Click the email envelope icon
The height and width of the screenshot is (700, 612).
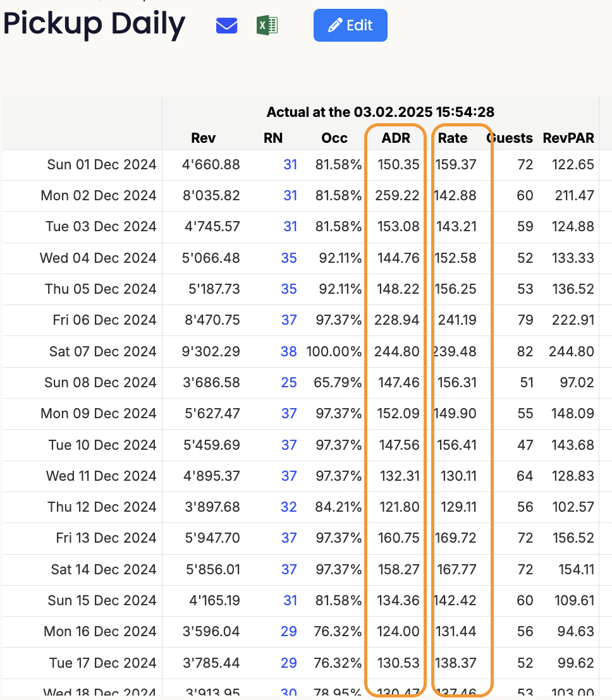(226, 25)
